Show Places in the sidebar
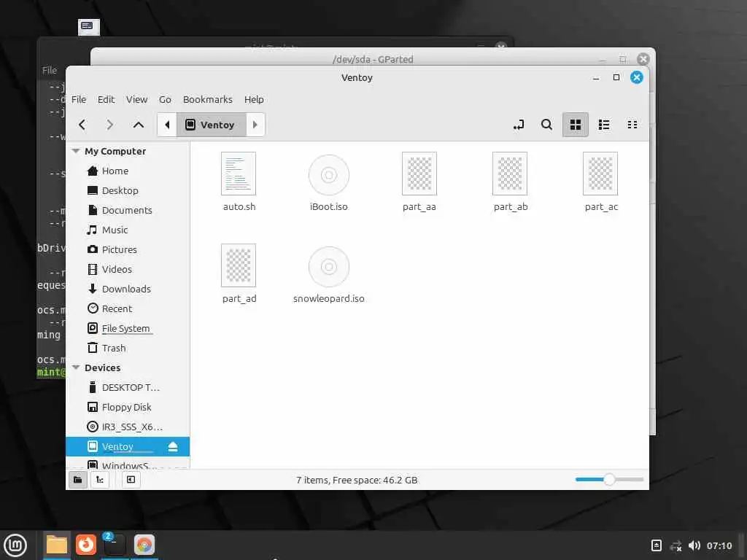 (77, 480)
